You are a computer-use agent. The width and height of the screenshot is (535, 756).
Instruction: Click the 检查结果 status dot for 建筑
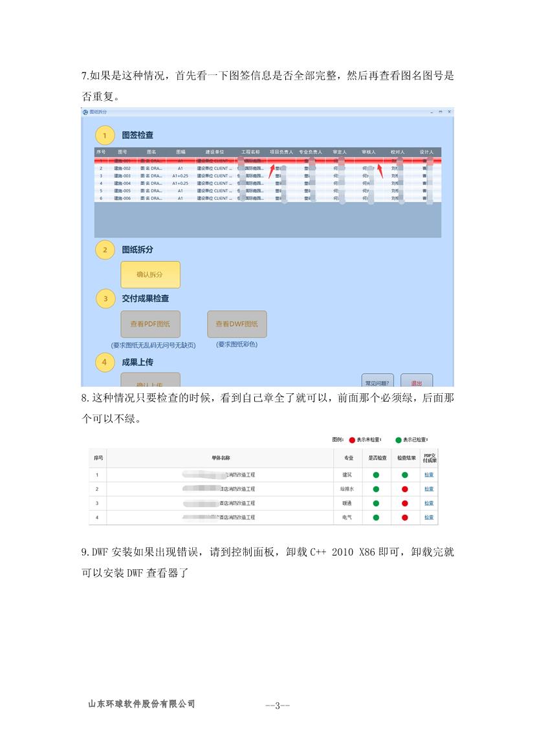point(405,475)
